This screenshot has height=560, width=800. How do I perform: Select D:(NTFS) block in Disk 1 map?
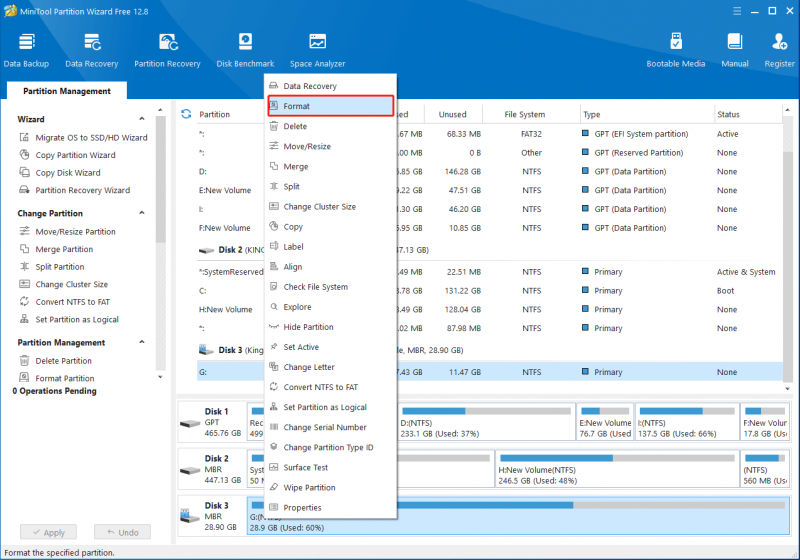[486, 422]
